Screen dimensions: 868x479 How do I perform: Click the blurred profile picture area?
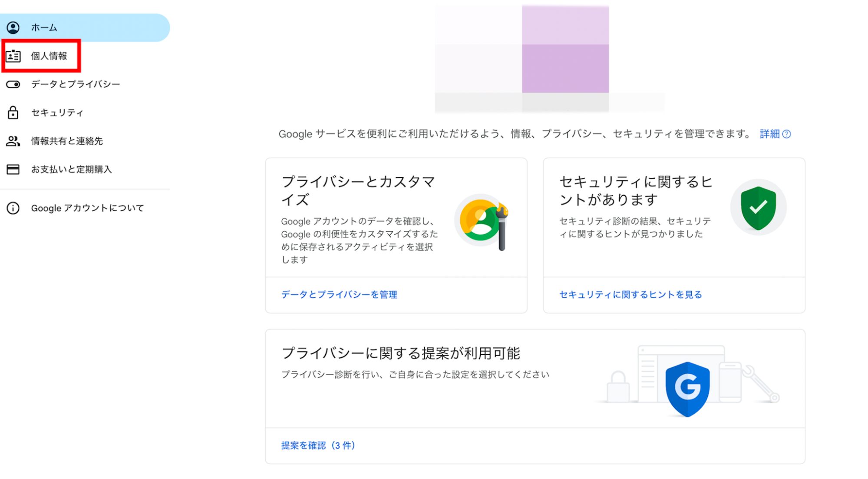[x=549, y=59]
